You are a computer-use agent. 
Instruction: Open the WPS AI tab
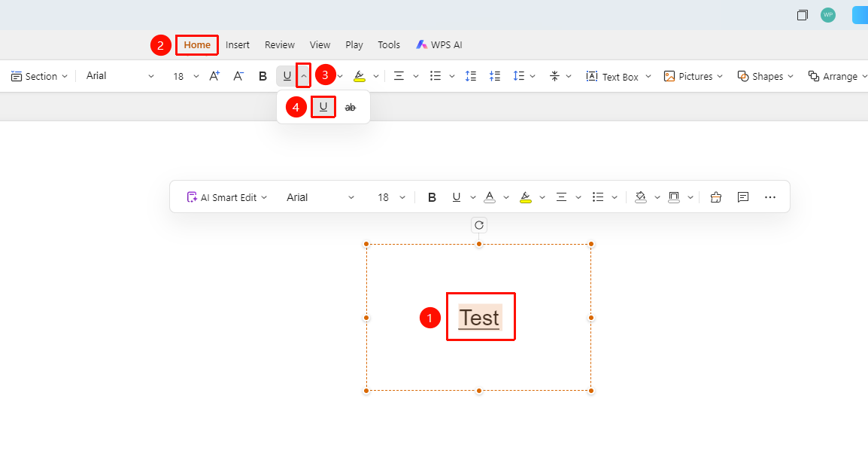[439, 45]
